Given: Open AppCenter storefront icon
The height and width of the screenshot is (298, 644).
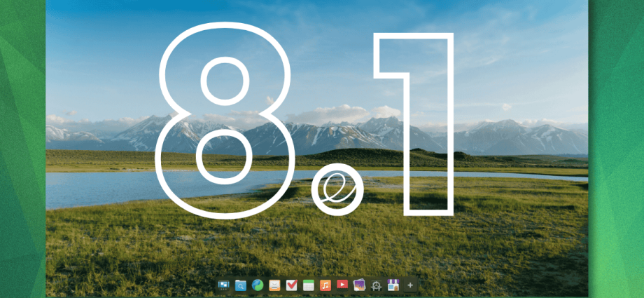Looking at the screenshot, I should 393,285.
